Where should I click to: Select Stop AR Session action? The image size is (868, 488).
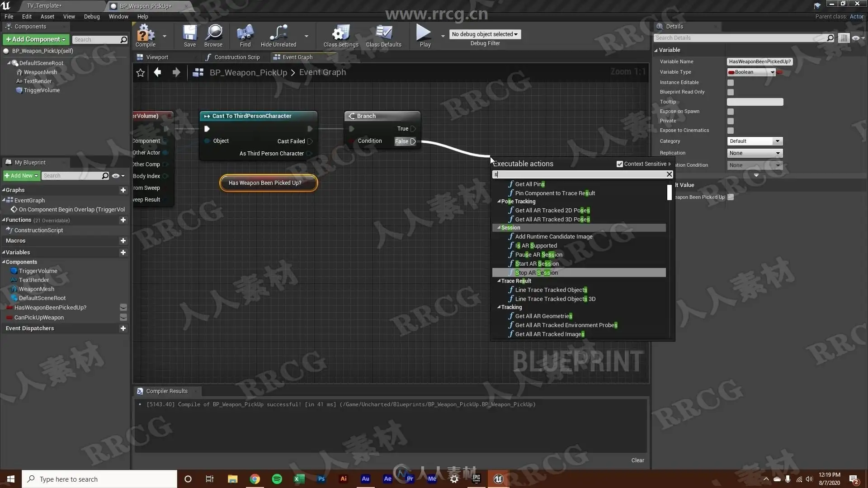pos(536,273)
